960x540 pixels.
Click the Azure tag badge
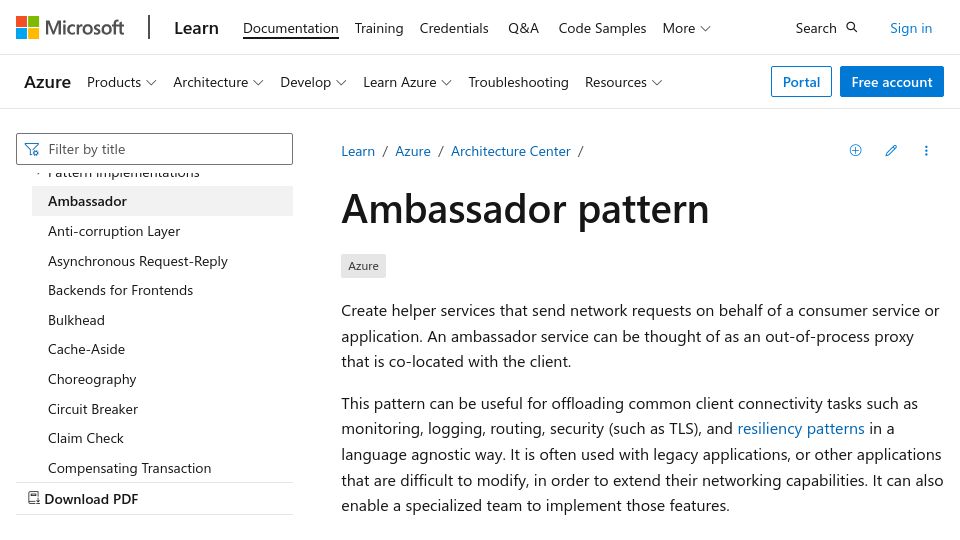363,266
